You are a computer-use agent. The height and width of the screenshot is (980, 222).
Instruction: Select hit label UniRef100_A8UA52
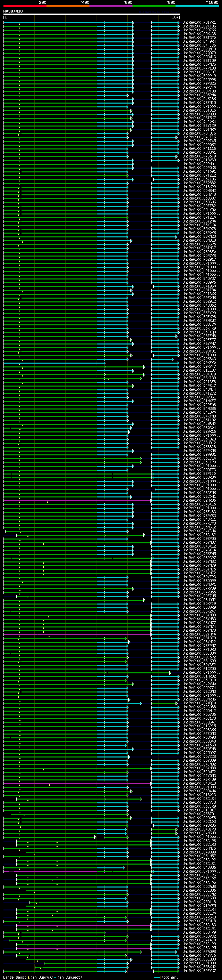(x=199, y=600)
